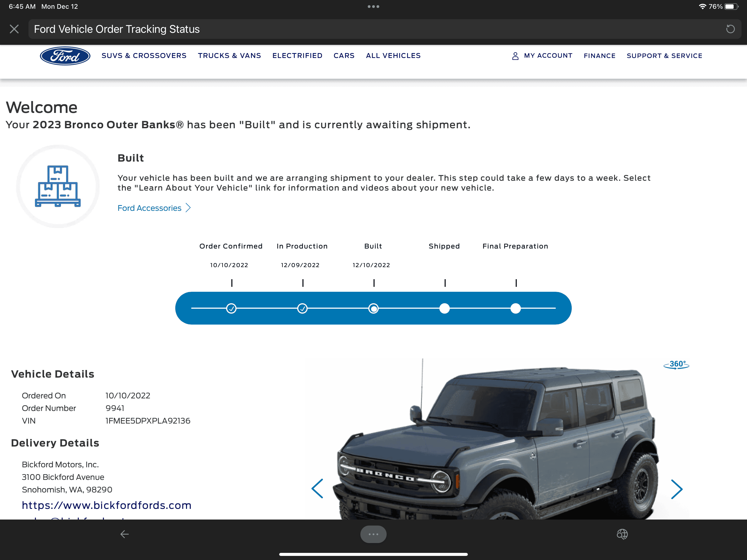747x560 pixels.
Task: Open Finance menu
Action: [x=599, y=56]
